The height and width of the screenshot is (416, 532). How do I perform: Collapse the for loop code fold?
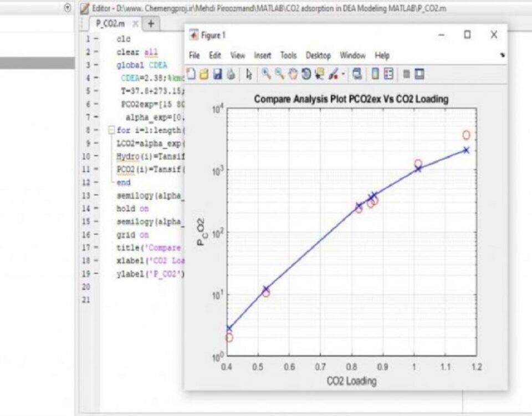111,130
